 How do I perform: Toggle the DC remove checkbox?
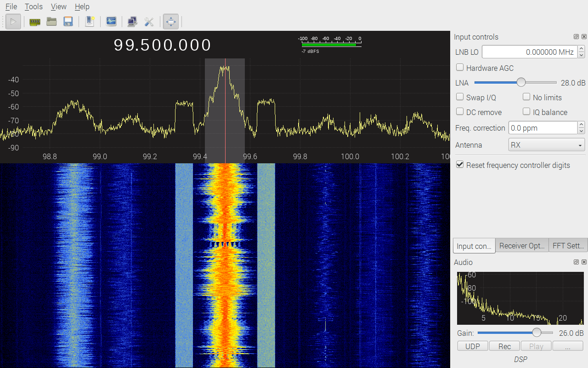[460, 112]
